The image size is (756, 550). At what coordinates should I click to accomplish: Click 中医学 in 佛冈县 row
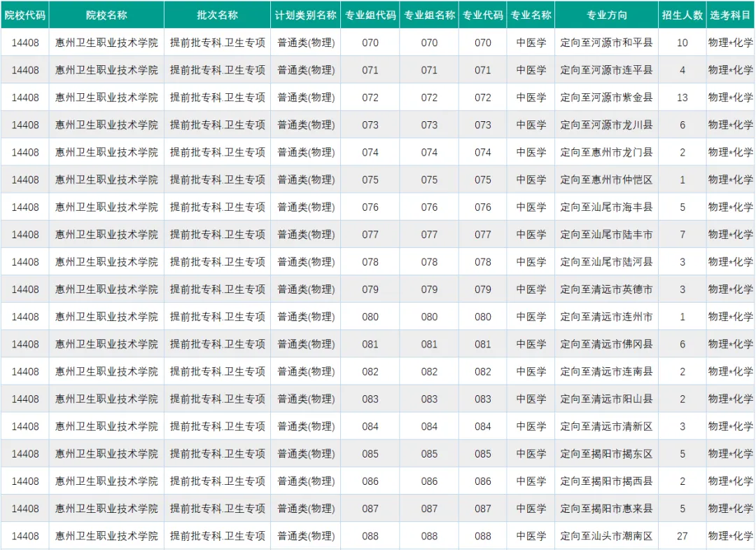point(531,345)
